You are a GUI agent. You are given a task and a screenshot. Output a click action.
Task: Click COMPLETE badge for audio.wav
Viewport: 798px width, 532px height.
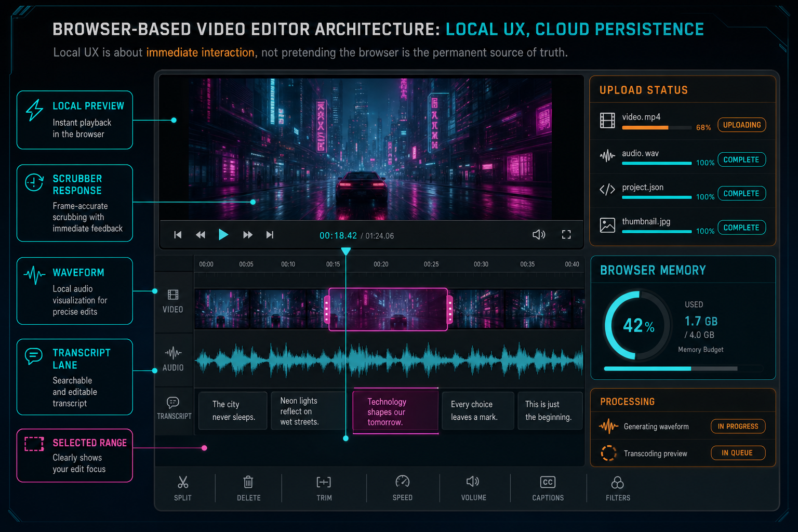click(741, 159)
